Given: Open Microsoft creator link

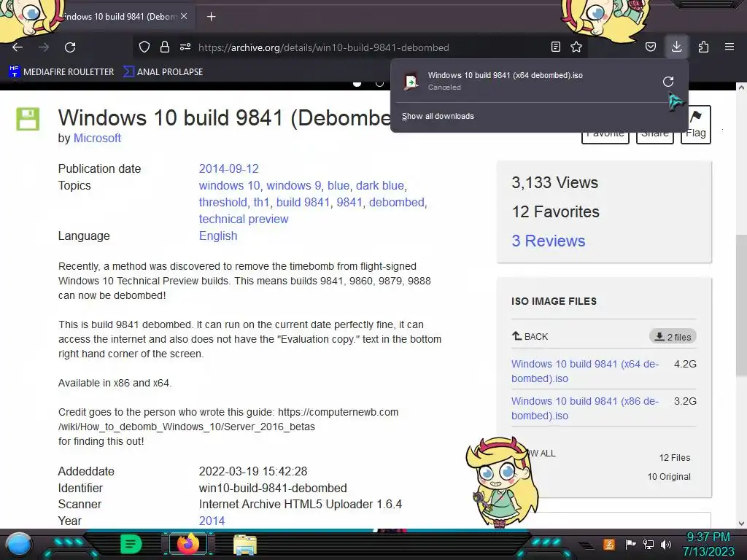Looking at the screenshot, I should pos(97,138).
